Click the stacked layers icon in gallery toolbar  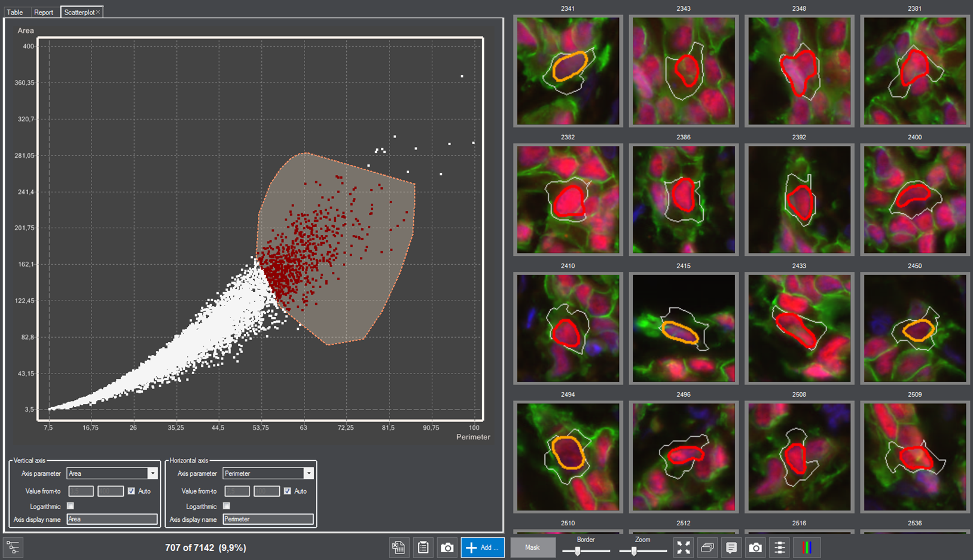click(707, 547)
